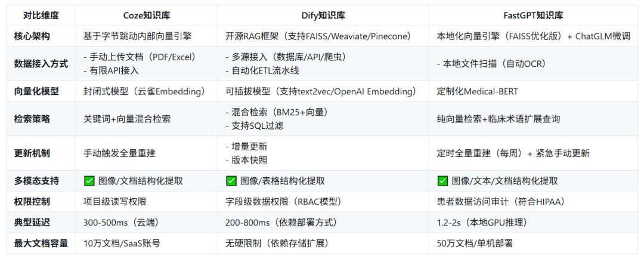
Task: Click the row label 数据接入方式
Action: click(x=41, y=64)
